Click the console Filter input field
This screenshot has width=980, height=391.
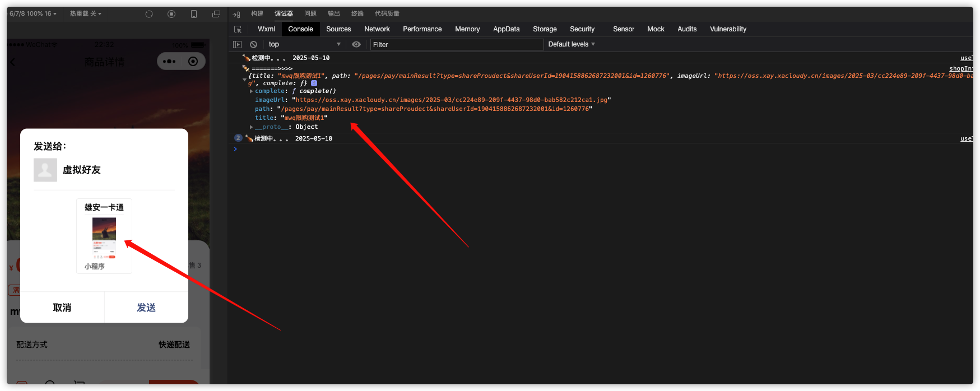click(x=457, y=44)
